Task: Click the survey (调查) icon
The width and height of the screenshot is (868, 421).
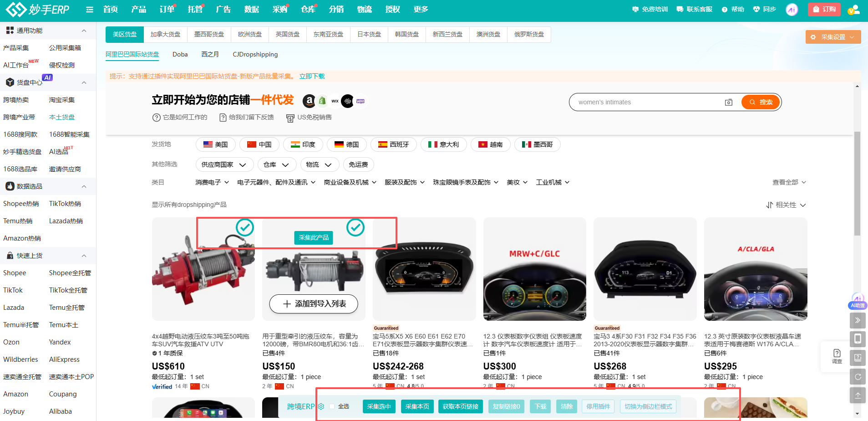Action: (x=837, y=356)
